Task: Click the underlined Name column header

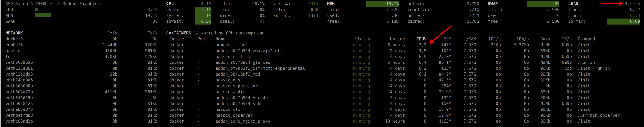Action: tap(220, 39)
